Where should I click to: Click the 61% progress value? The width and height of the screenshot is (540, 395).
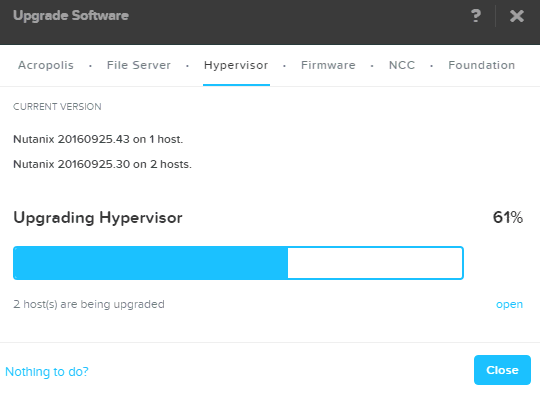(508, 217)
